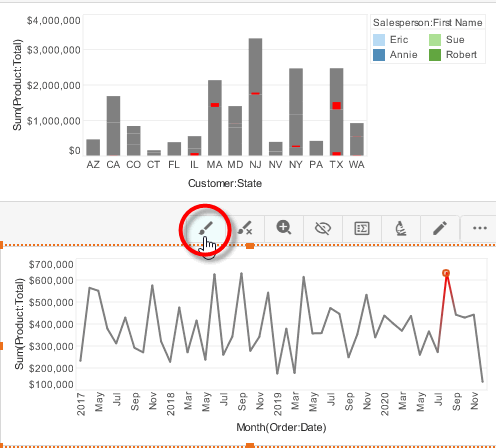Click the CO bar in chart
Image resolution: width=496 pixels, height=448 pixels.
pos(134,141)
